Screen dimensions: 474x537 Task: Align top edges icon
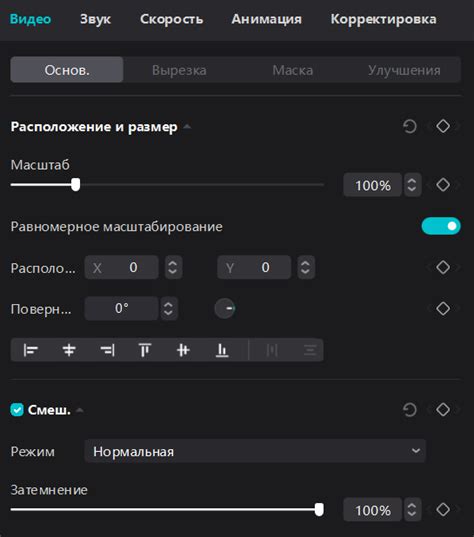145,350
